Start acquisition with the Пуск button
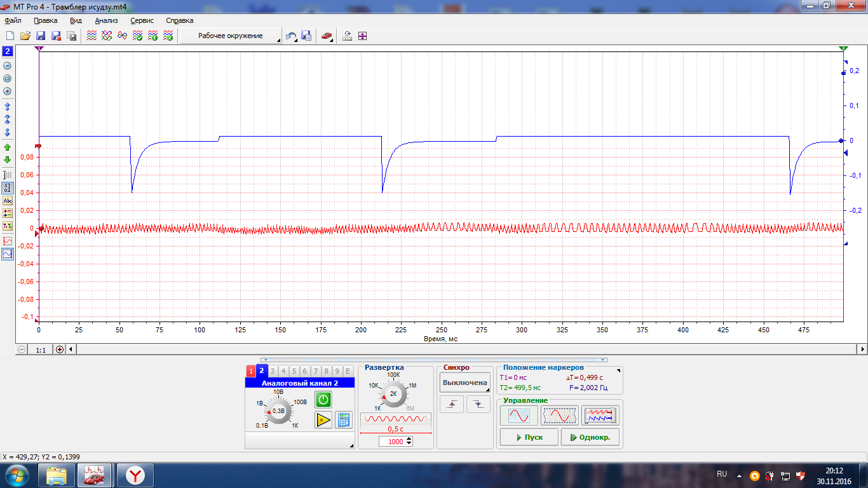This screenshot has height=488, width=868. [529, 437]
